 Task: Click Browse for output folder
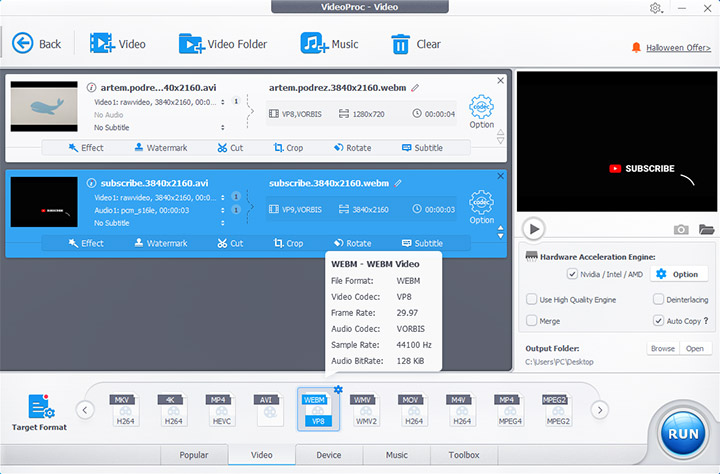662,349
